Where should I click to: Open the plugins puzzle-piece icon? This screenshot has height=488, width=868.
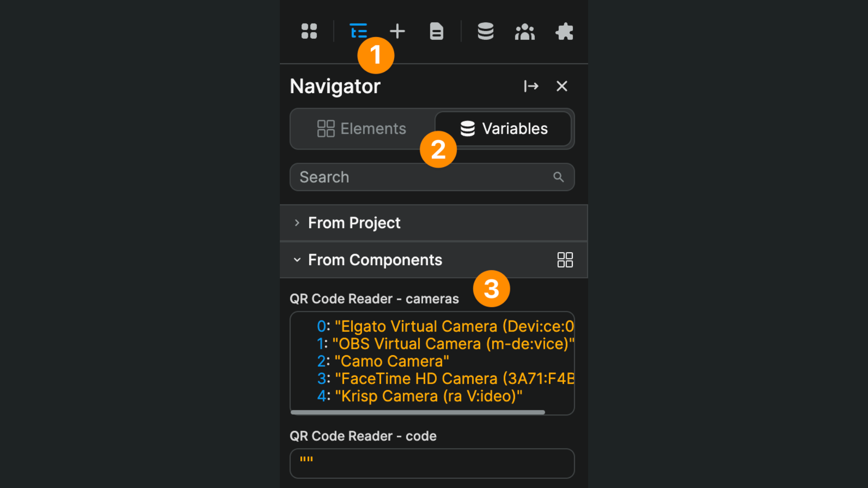pos(565,31)
